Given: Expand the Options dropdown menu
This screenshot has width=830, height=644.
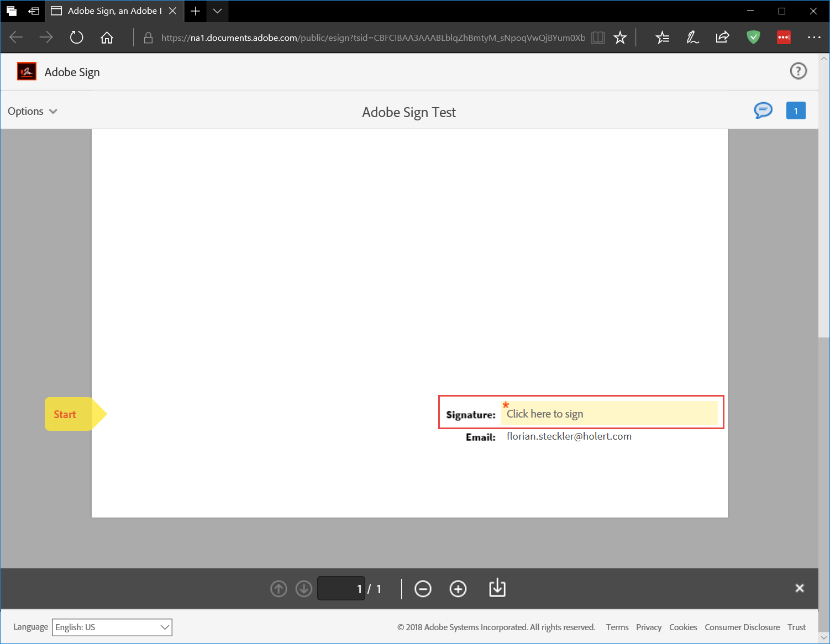Looking at the screenshot, I should point(33,111).
